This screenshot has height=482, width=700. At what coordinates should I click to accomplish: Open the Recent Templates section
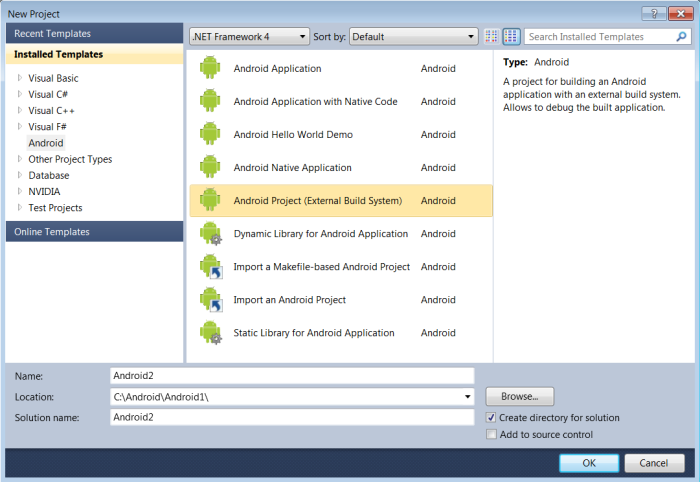pyautogui.click(x=50, y=34)
